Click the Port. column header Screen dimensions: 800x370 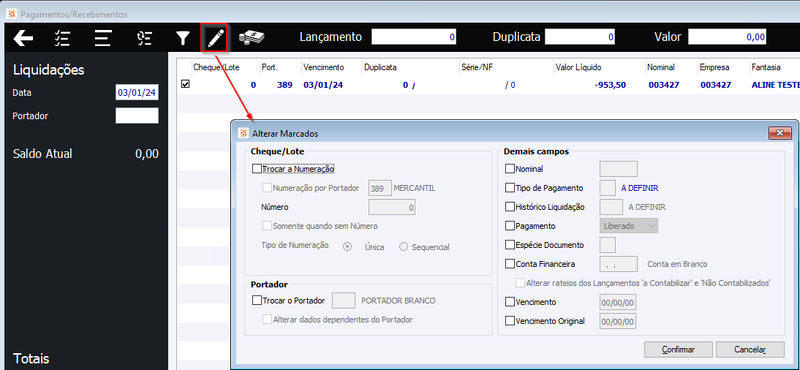point(270,67)
